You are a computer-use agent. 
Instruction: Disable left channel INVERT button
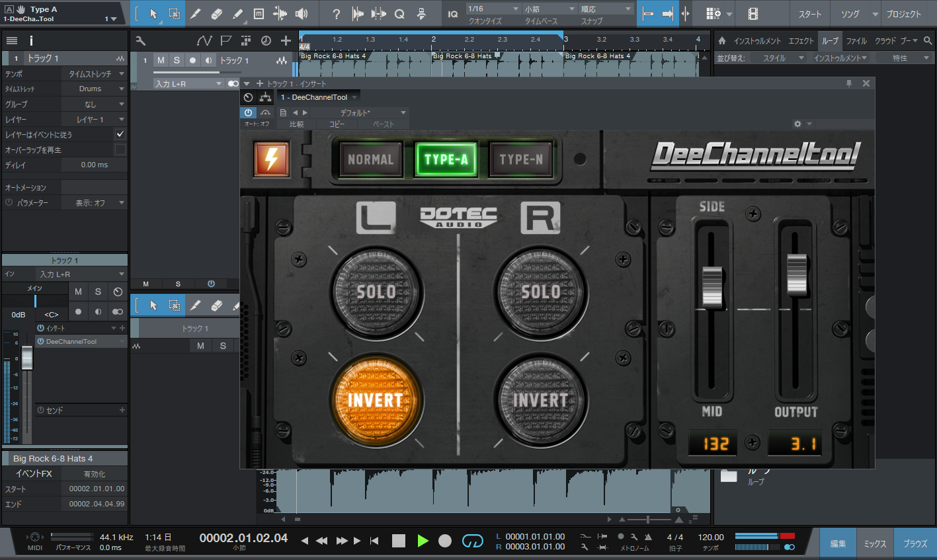click(x=376, y=400)
